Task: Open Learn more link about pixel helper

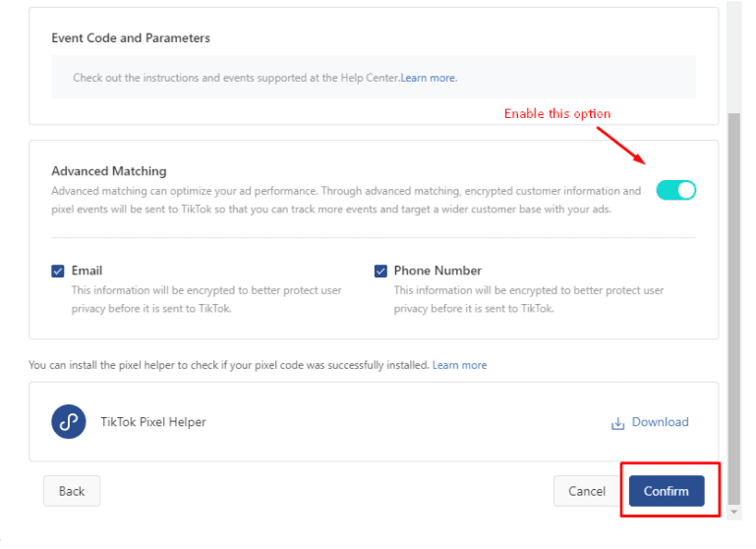Action: pyautogui.click(x=459, y=365)
